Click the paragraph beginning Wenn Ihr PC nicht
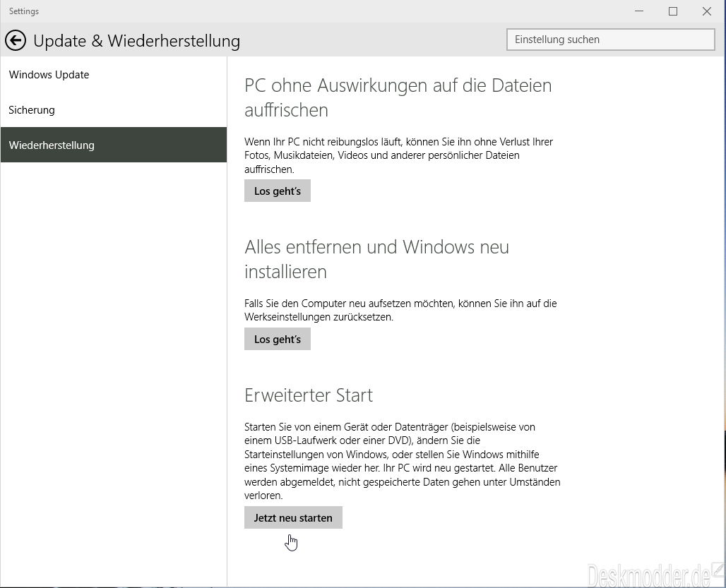Image resolution: width=726 pixels, height=588 pixels. click(398, 155)
